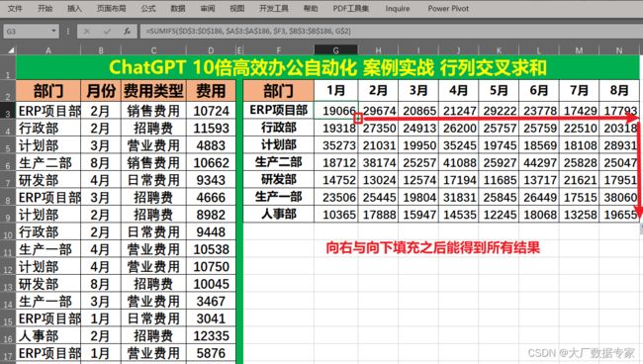The height and width of the screenshot is (364, 643).
Task: Select row 10 header
Action: point(8,232)
